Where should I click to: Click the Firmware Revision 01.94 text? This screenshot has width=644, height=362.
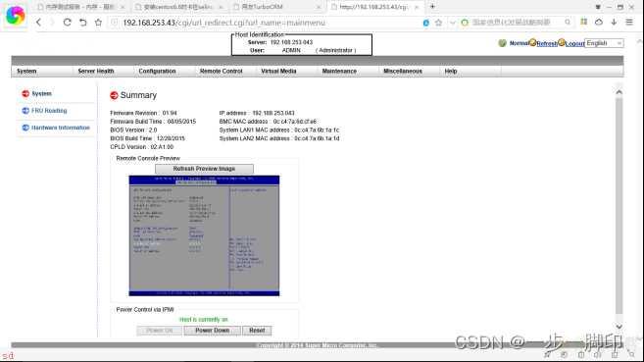point(143,113)
